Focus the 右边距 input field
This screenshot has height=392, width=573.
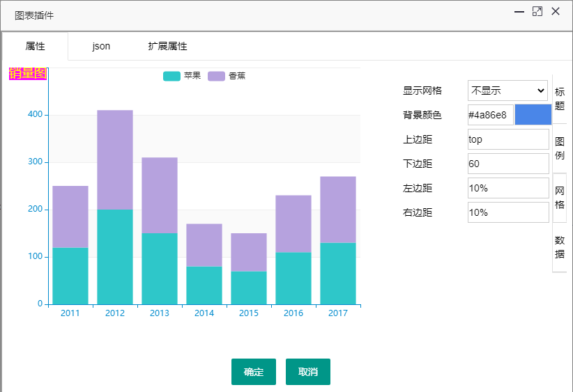click(x=508, y=212)
